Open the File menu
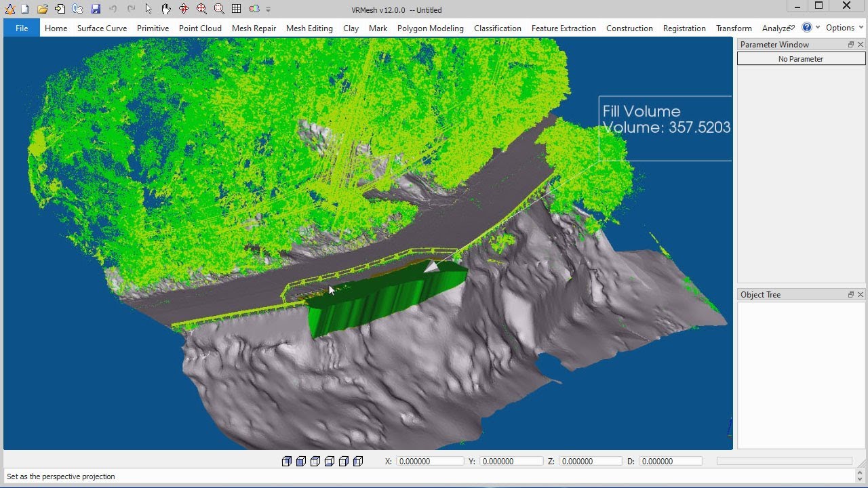This screenshot has width=868, height=488. click(22, 28)
